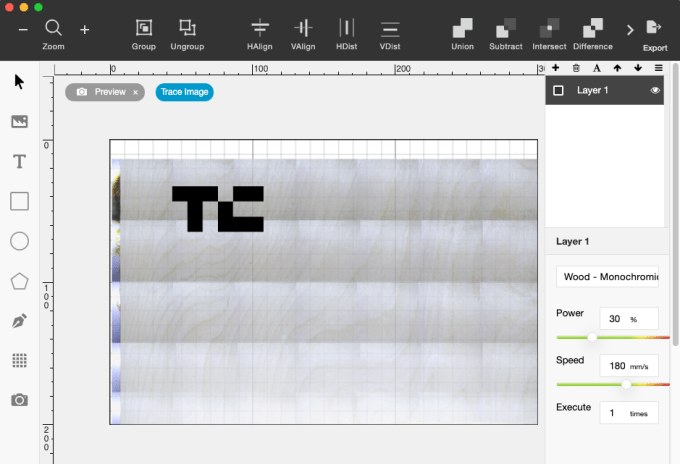Toggle Layer 1 visibility eye

pos(655,90)
